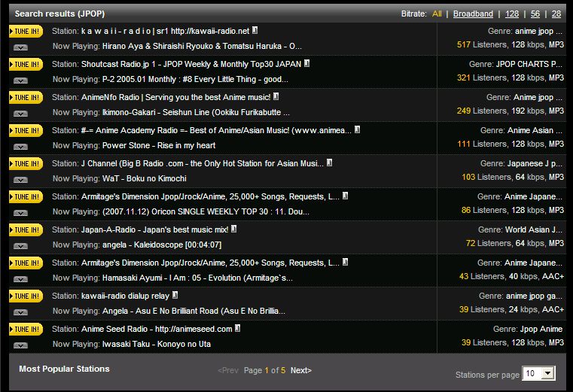Image resolution: width=573 pixels, height=392 pixels.
Task: Click AnimeNfo Radio station name
Action: (x=175, y=97)
